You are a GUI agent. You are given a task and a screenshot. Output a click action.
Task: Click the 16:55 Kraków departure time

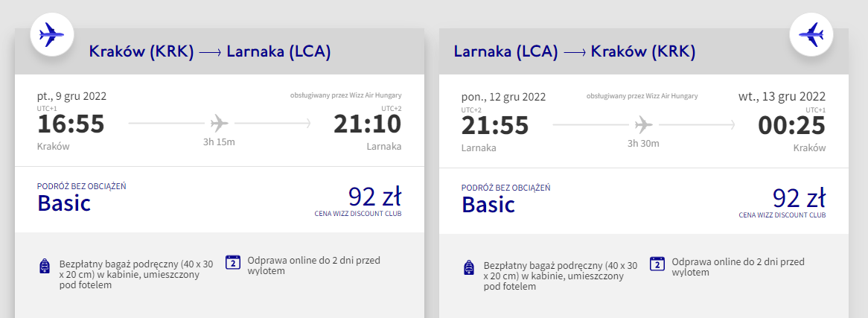coord(71,124)
